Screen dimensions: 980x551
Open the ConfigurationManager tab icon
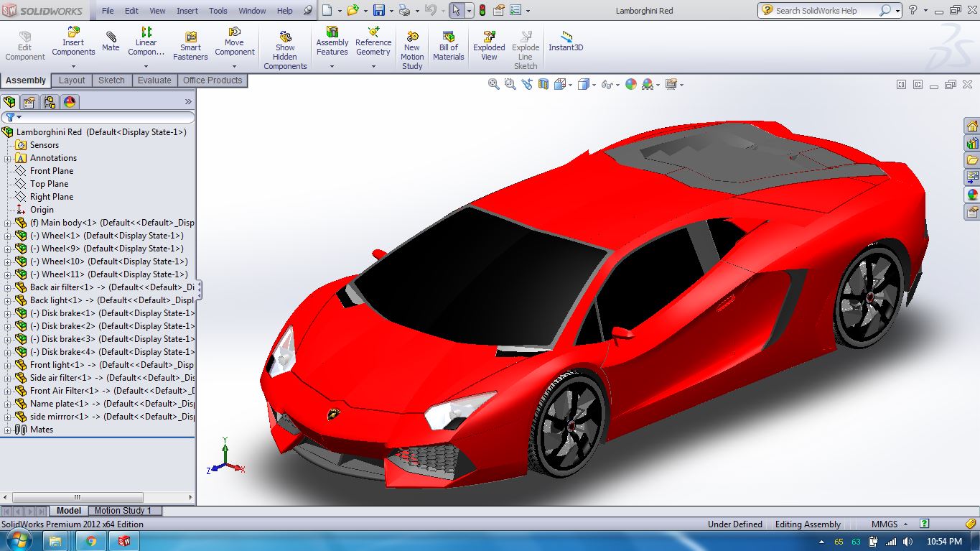tap(49, 102)
